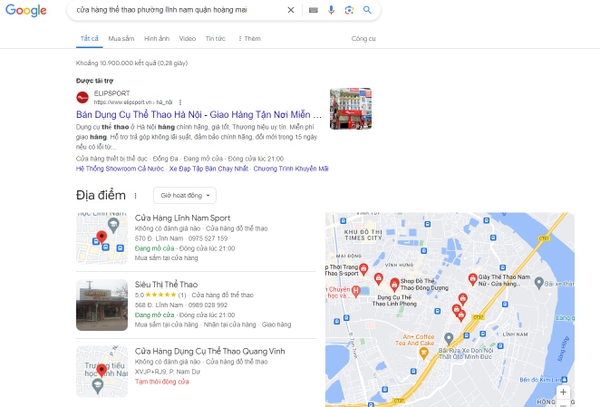Click the blue magnifier search icon

click(367, 10)
